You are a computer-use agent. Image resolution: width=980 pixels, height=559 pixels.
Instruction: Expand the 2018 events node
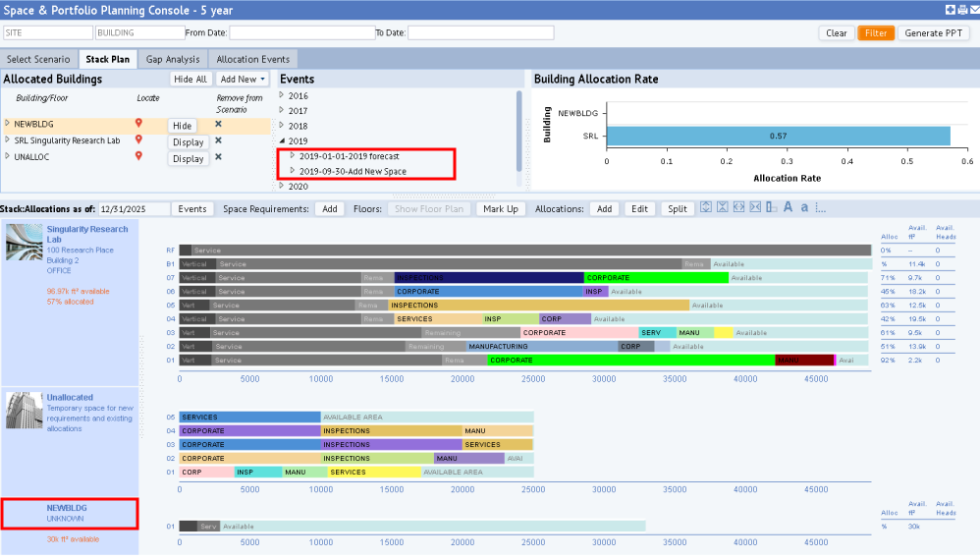(283, 126)
